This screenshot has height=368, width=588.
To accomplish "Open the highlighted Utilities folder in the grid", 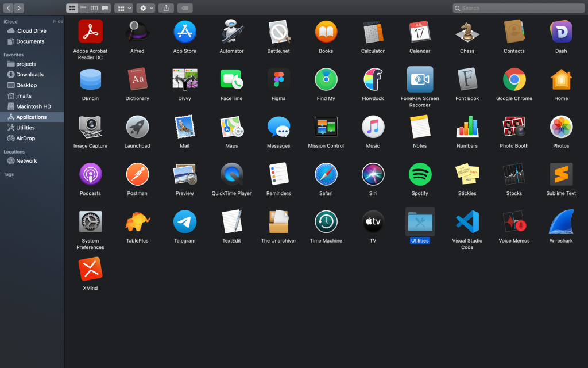I will tap(420, 222).
